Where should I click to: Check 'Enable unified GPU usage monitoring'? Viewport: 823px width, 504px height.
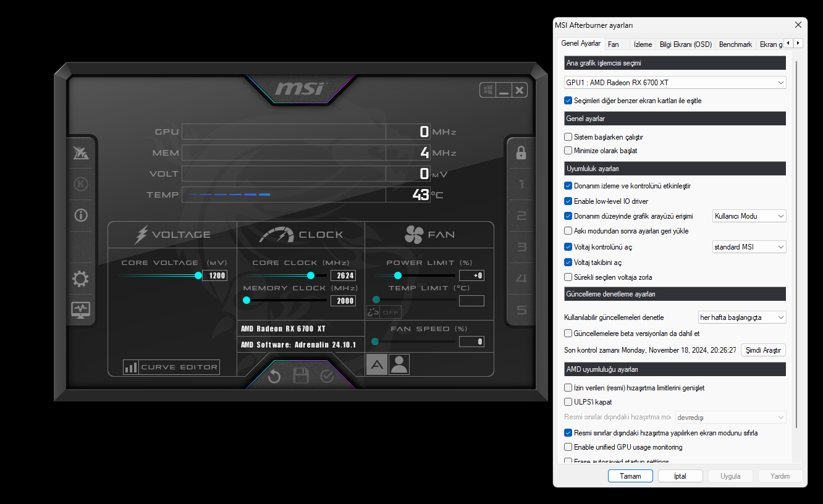568,447
